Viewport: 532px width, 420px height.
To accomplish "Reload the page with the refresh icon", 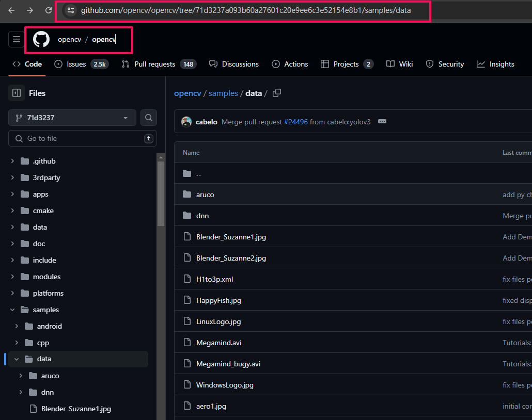I will coord(49,10).
